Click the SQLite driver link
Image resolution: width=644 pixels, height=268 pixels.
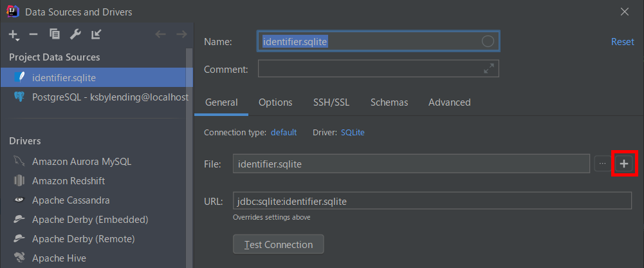coord(353,133)
